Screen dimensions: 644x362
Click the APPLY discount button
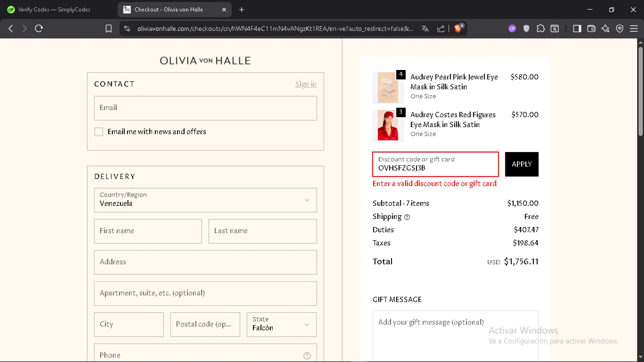pos(522,164)
